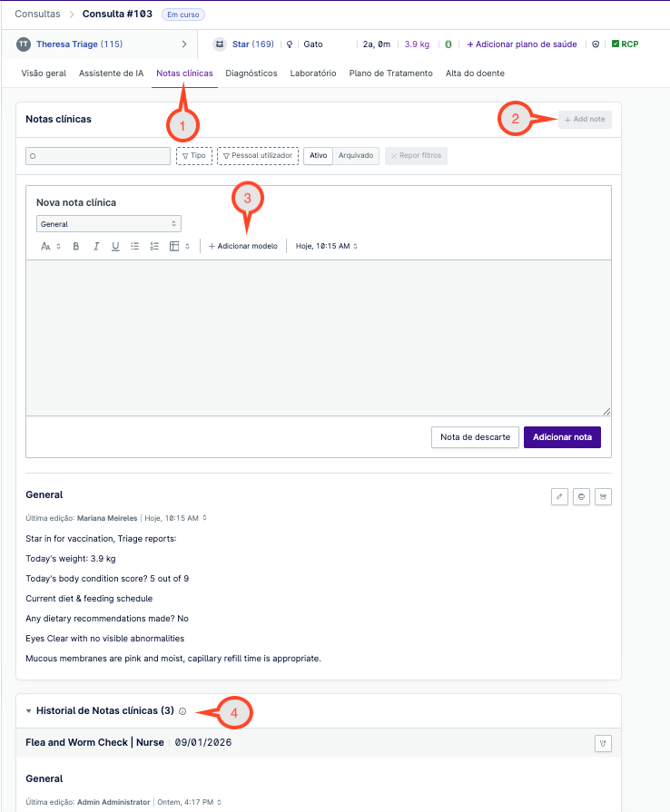Edit the General note with pencil icon
670x812 pixels.
(559, 496)
